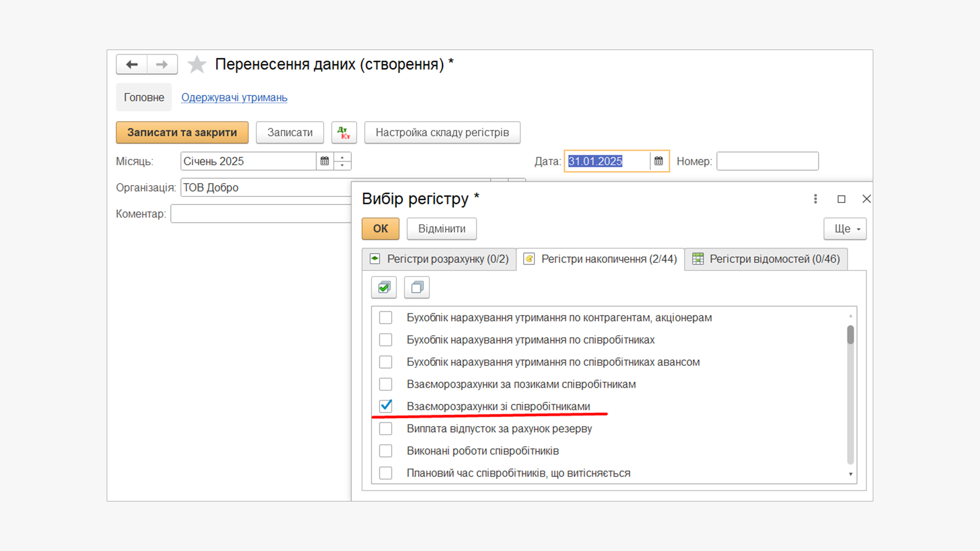Screen dimensions: 980x551
Task: Open Дт/Кт postings icon button
Action: 344,133
